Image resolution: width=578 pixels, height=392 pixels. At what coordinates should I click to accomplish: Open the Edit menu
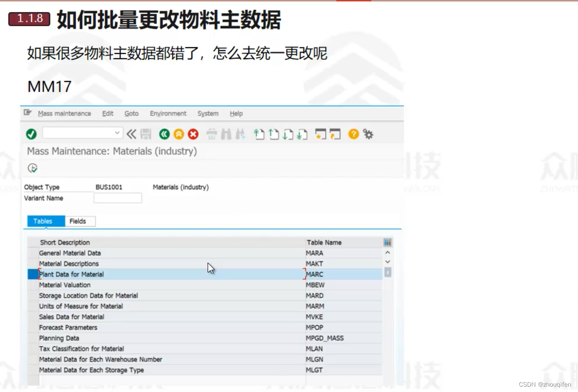[108, 113]
